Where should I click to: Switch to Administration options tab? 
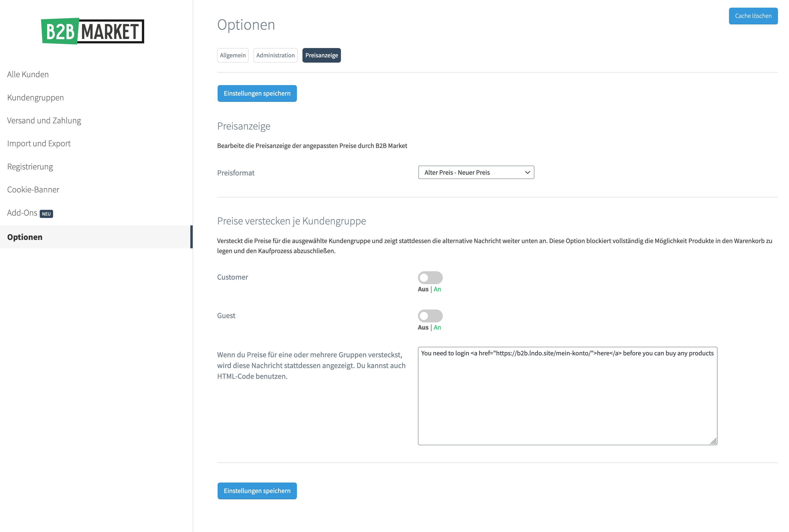[x=275, y=55]
